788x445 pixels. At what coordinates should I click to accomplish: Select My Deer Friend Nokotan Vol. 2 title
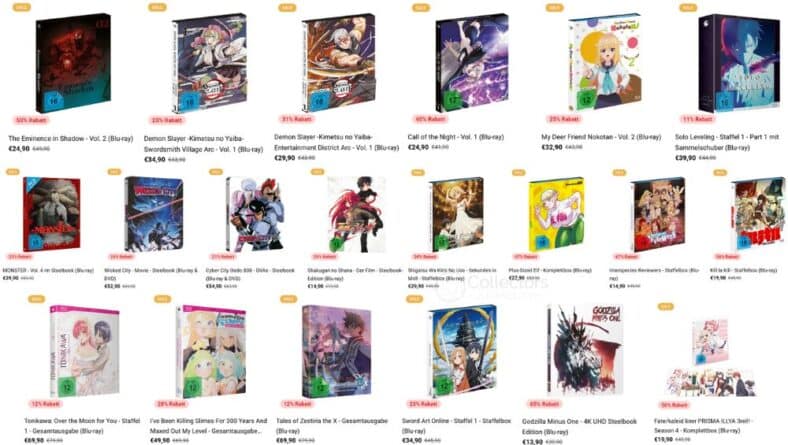(601, 137)
